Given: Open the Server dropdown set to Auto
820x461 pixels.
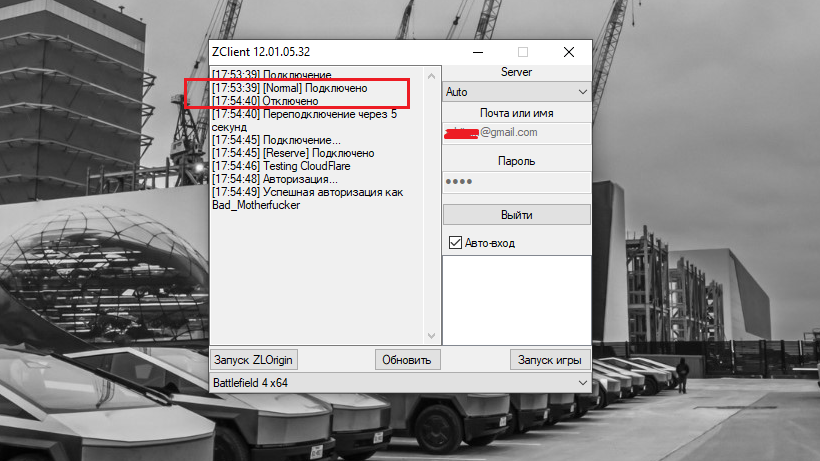Looking at the screenshot, I should (517, 92).
